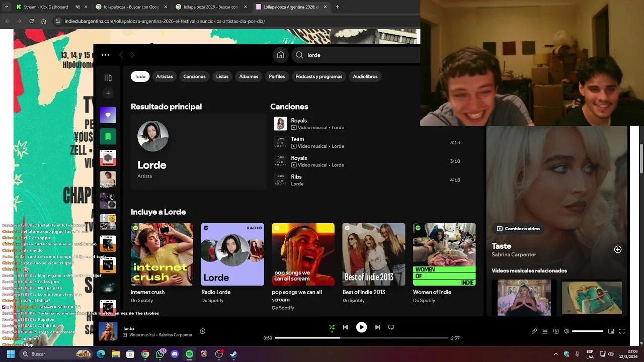
Task: Open the Spotify three-dots menu
Action: tap(105, 55)
